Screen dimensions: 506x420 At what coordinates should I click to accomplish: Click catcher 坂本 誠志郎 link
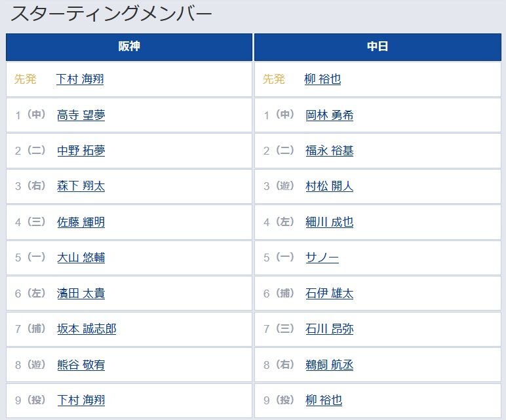87,329
